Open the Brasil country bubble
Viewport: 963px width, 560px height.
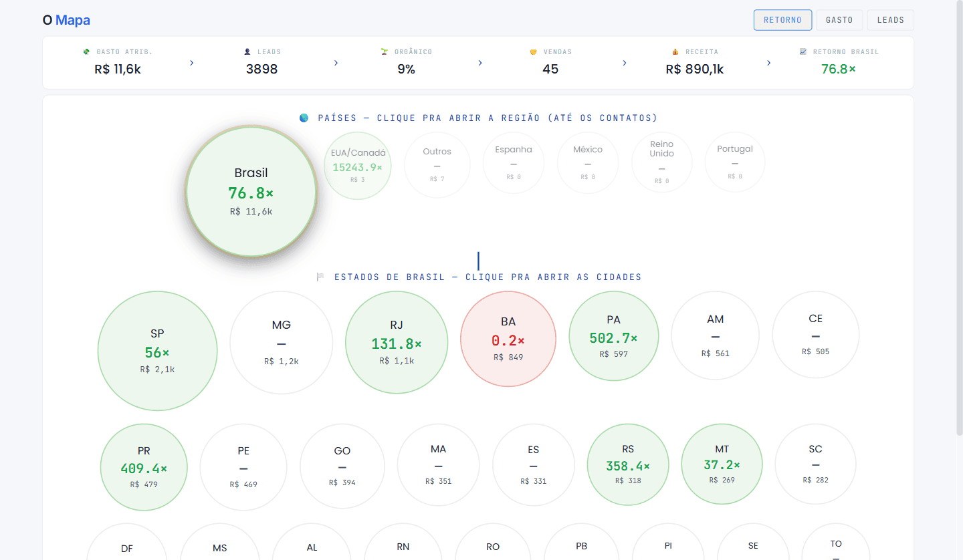click(251, 191)
